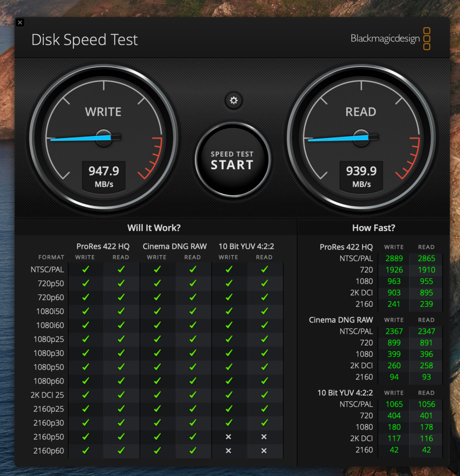Click the NTSC/PAL ProRes read checkmark
This screenshot has width=460, height=476.
point(121,269)
